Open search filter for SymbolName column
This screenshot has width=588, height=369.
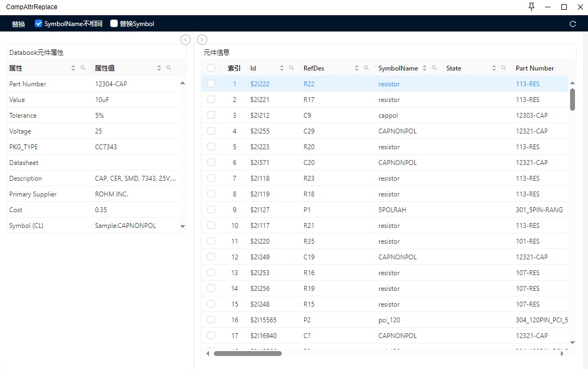pos(434,68)
